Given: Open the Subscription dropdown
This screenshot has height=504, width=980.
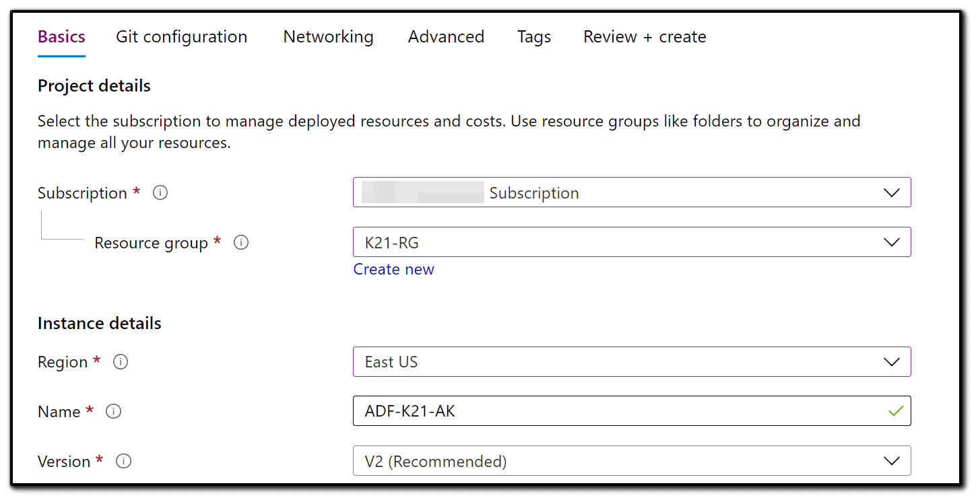Looking at the screenshot, I should click(631, 192).
